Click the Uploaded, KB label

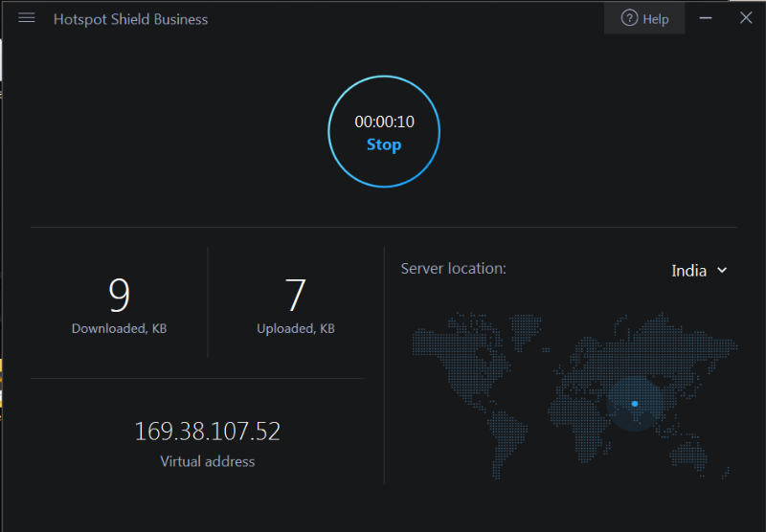point(296,328)
